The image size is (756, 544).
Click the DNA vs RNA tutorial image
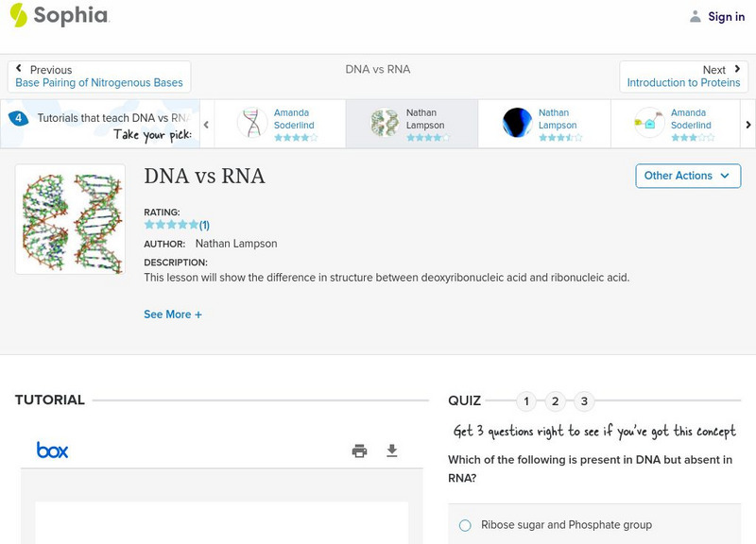tap(70, 219)
